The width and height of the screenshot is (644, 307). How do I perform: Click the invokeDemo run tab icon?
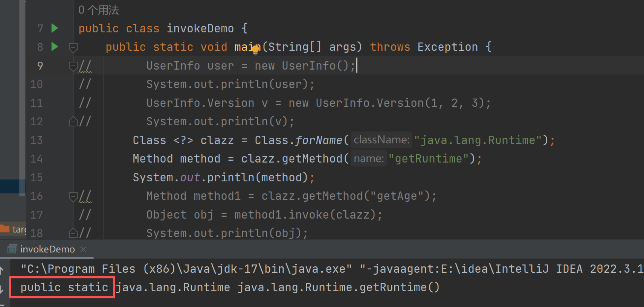click(x=12, y=249)
